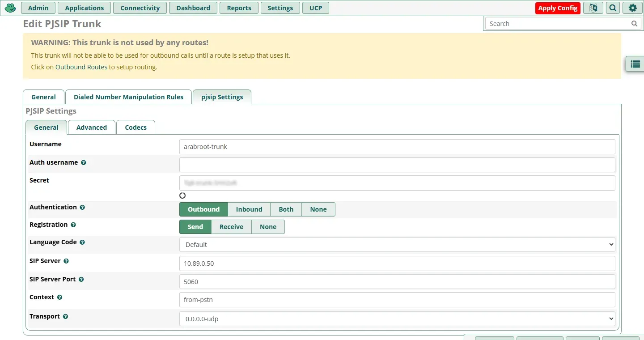This screenshot has width=644, height=340.
Task: Set Authentication to Inbound
Action: 249,209
